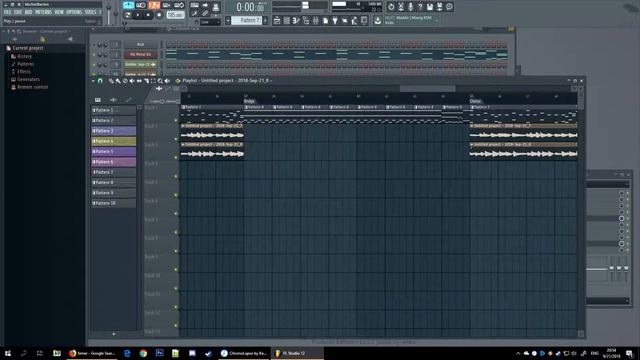Select the Mute tool in playlist toolbar
The width and height of the screenshot is (640, 360).
pyautogui.click(x=132, y=81)
